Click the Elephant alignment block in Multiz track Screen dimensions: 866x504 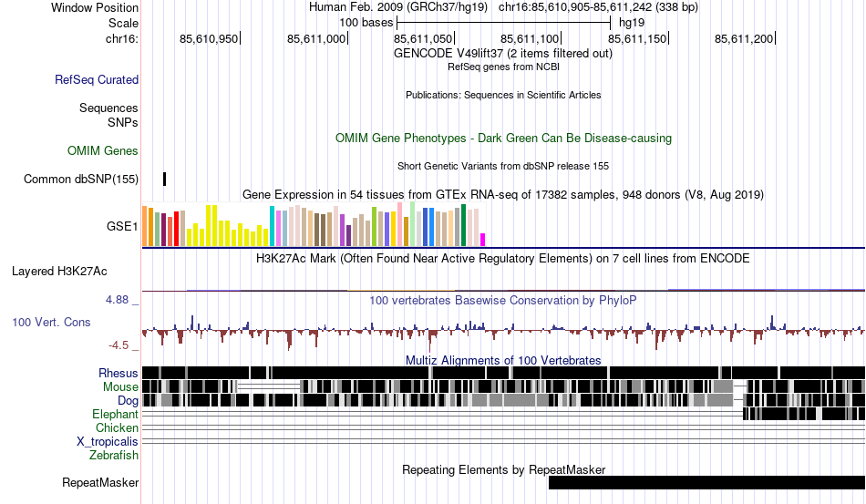(x=804, y=414)
